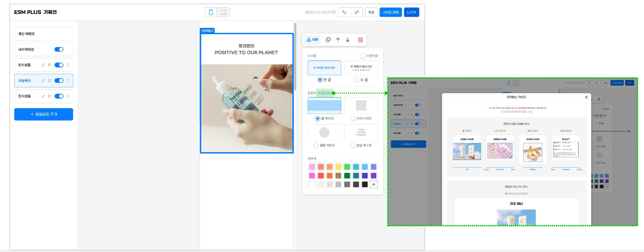Screen dimensions: 644x252
Task: Delete component with red trash icon
Action: 360,40
